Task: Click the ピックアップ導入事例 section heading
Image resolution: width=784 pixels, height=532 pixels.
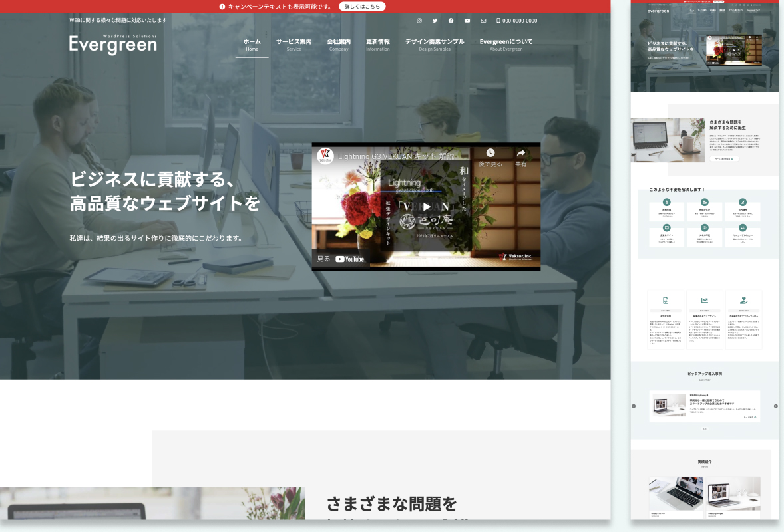Action: tap(705, 374)
